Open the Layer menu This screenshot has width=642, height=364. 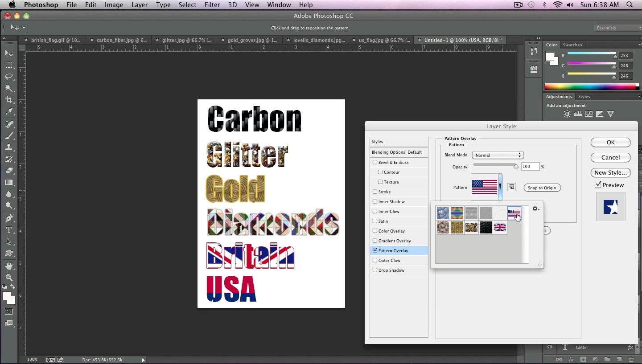140,5
